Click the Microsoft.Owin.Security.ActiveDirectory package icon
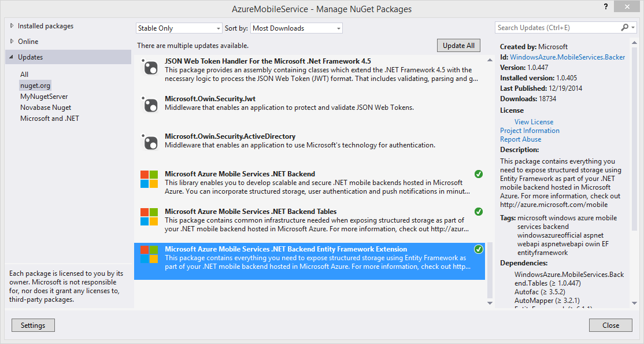The image size is (644, 344). point(150,142)
